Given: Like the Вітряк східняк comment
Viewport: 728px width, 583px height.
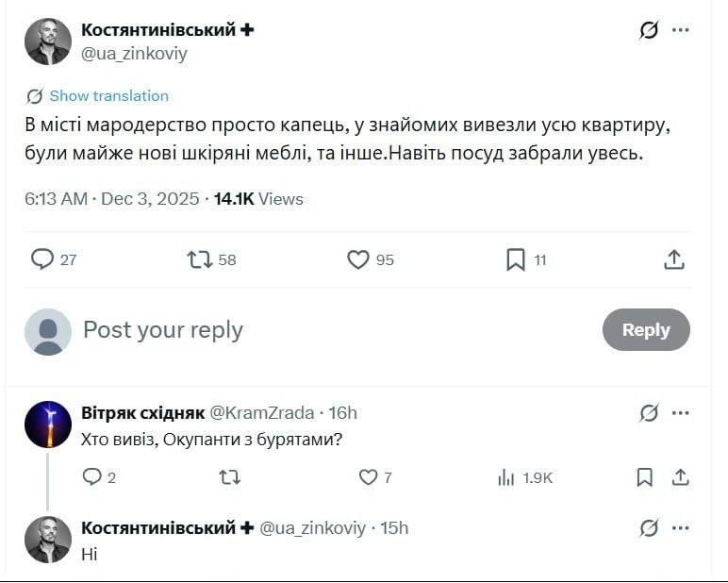Looking at the screenshot, I should click(369, 477).
